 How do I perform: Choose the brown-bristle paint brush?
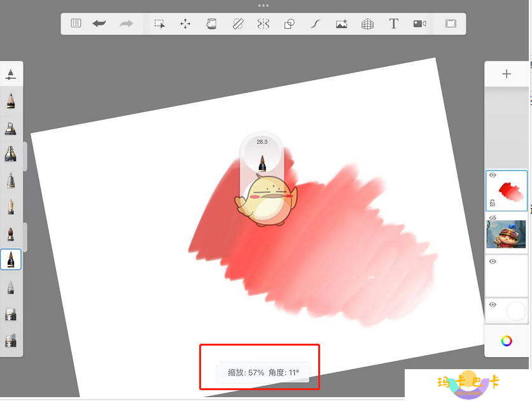pos(11,234)
